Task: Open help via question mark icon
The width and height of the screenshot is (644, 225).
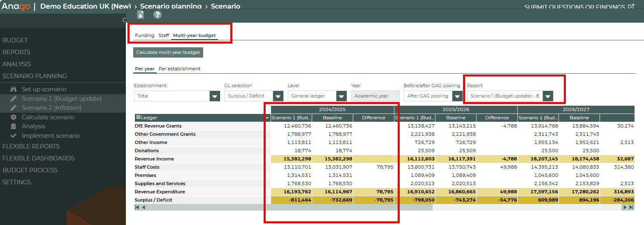Action: click(158, 15)
